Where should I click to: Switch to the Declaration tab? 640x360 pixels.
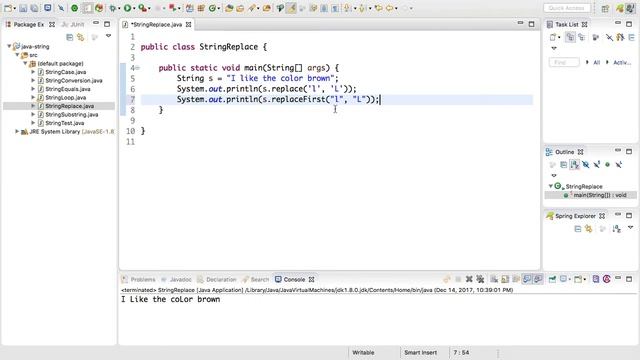[x=217, y=280]
